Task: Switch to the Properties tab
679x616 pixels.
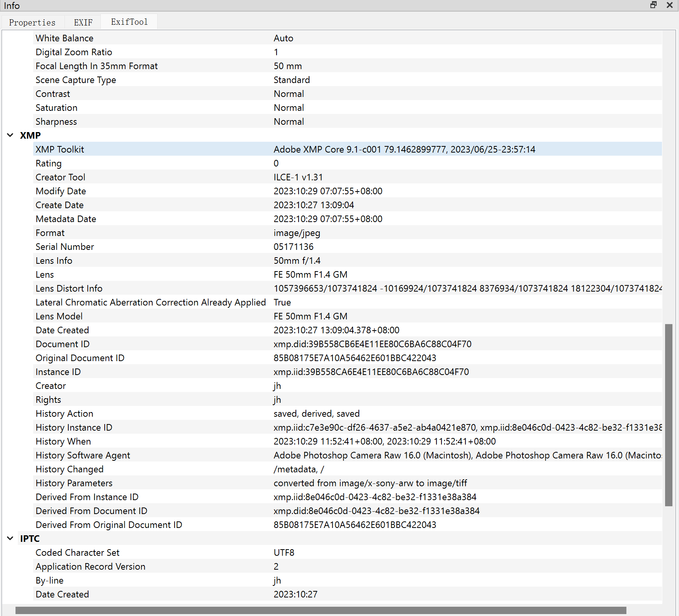Action: pos(32,22)
